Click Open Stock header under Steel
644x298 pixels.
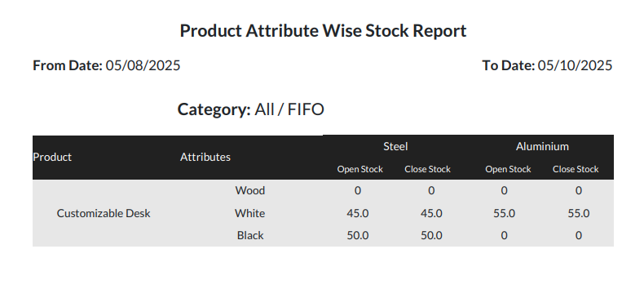(359, 169)
